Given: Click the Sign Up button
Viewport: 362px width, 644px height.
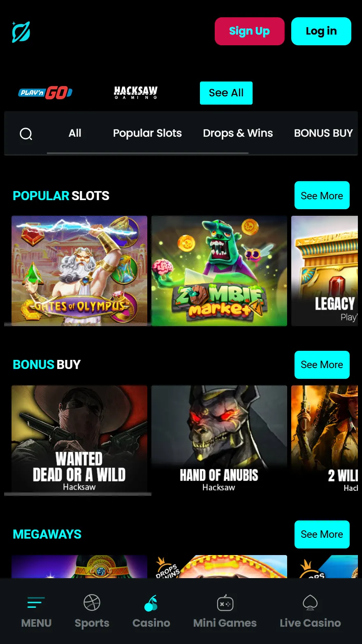Looking at the screenshot, I should [250, 31].
